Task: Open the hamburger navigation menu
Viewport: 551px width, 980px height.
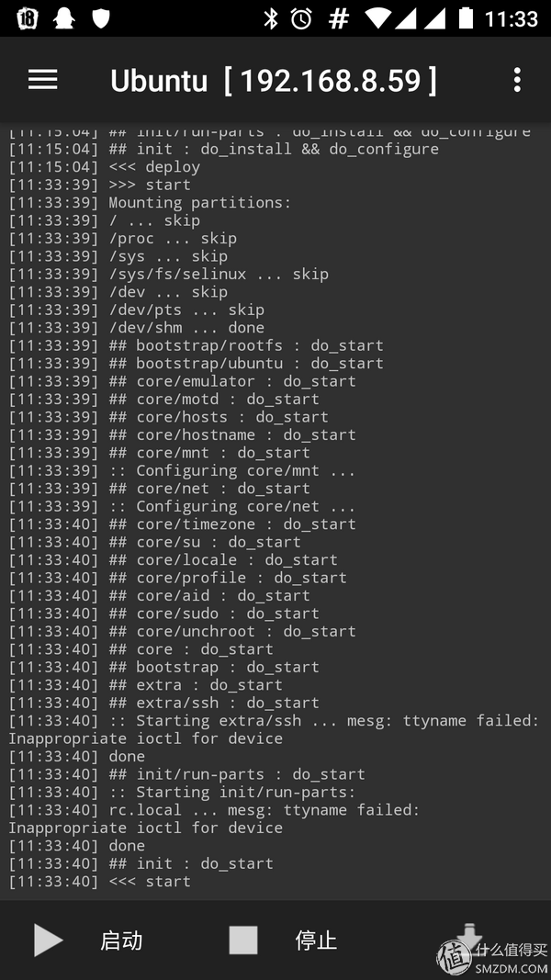Action: pos(42,79)
